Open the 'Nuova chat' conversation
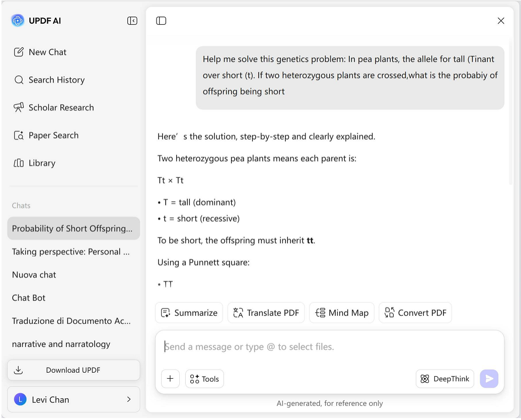The height and width of the screenshot is (420, 521). (x=34, y=275)
